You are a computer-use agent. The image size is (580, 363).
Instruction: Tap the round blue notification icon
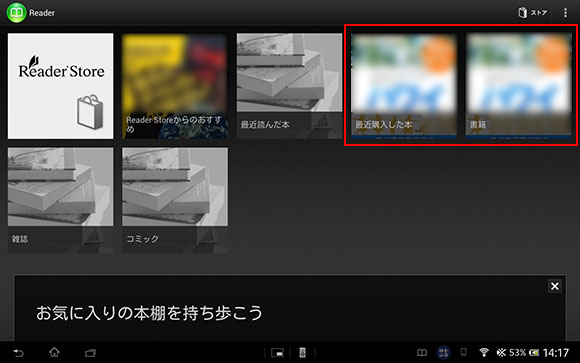444,353
